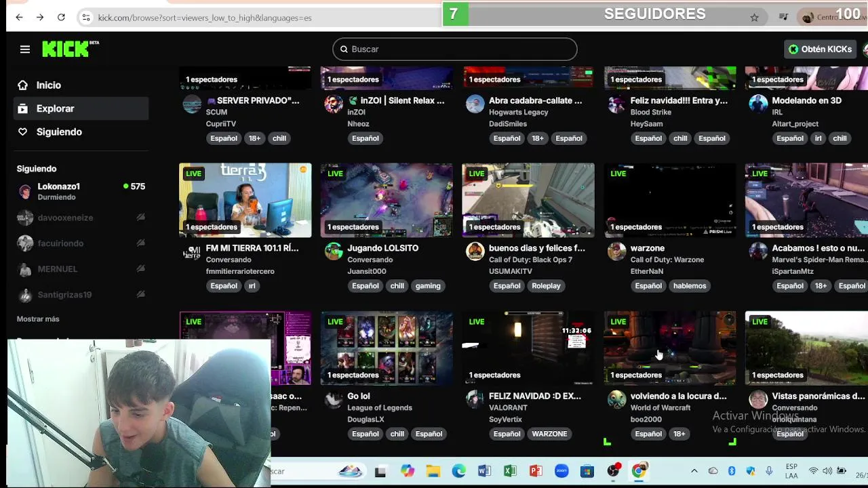Open Altart_project channel avatar
Screen dimensions: 868x488
pos(758,104)
